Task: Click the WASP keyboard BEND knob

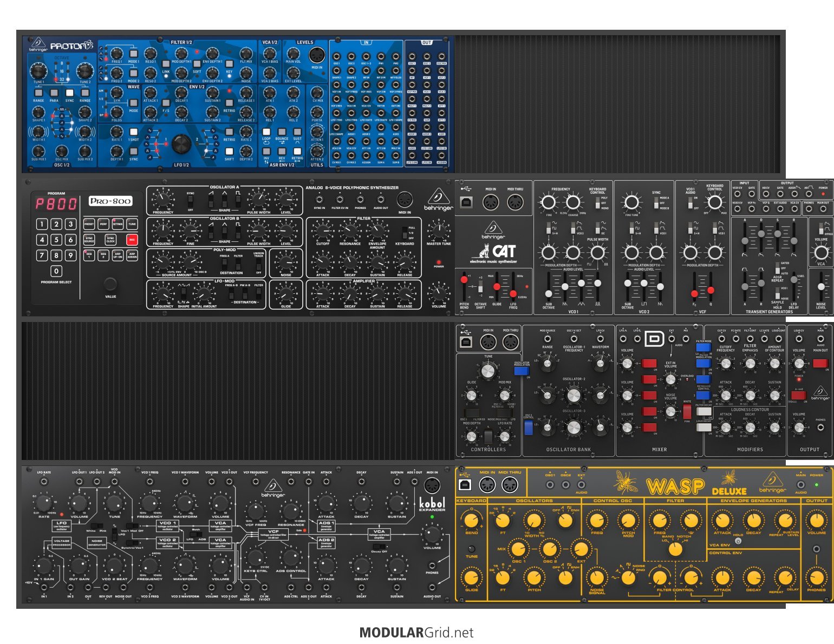Action: tap(472, 521)
